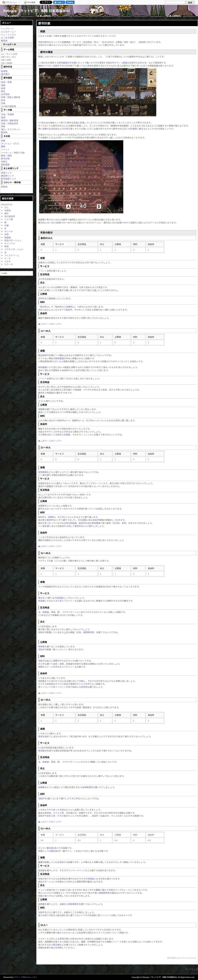
Task: Open 市民／幸福度 under データ集
Action: 7,114
